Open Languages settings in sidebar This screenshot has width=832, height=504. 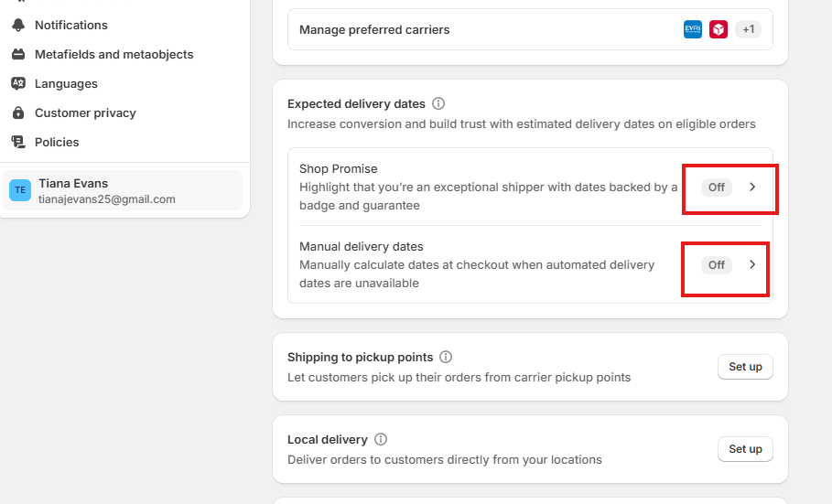[66, 84]
